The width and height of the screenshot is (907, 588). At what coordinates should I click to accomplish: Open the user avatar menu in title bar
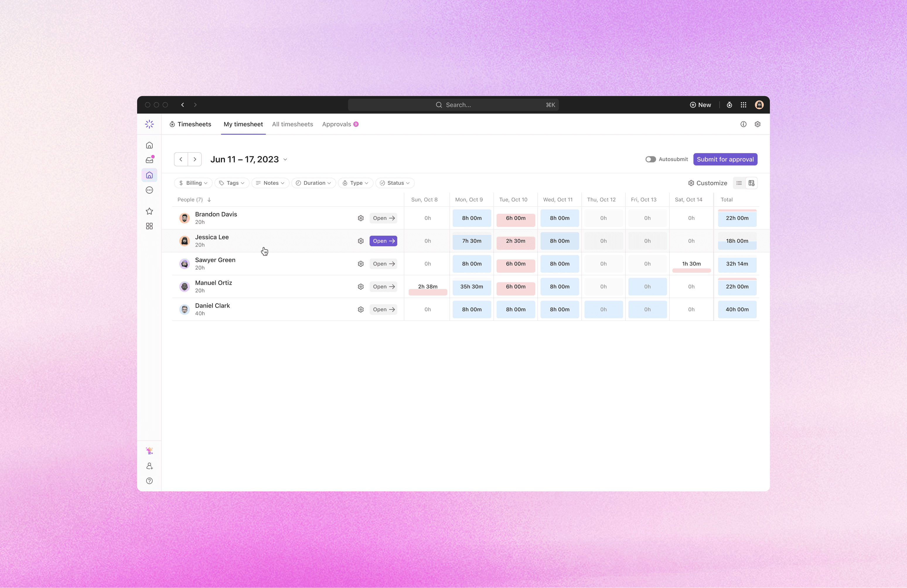pyautogui.click(x=759, y=105)
